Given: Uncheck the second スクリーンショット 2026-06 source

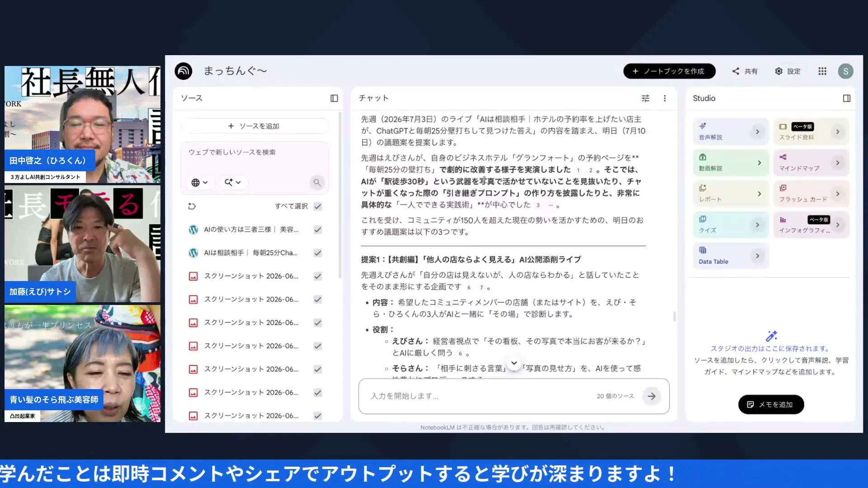Looking at the screenshot, I should coord(318,300).
